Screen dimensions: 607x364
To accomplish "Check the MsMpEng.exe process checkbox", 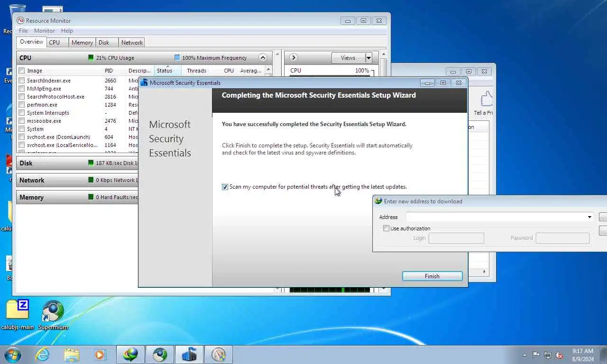I will [22, 89].
